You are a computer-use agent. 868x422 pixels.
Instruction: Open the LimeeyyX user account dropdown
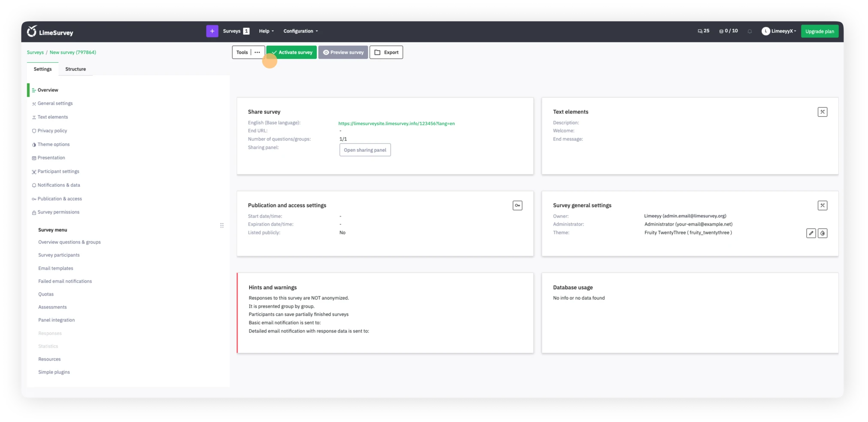(779, 31)
